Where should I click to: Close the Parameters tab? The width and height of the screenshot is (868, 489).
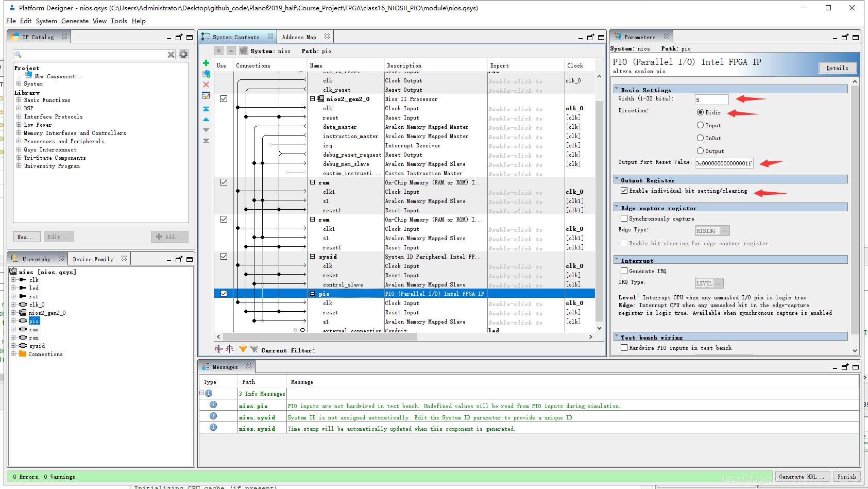point(667,37)
